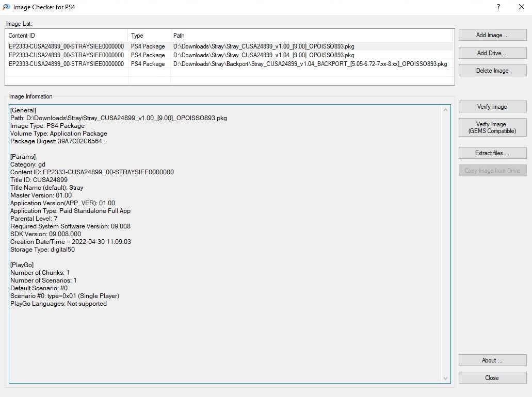
Task: Click the Close button at bottom
Action: coord(492,378)
